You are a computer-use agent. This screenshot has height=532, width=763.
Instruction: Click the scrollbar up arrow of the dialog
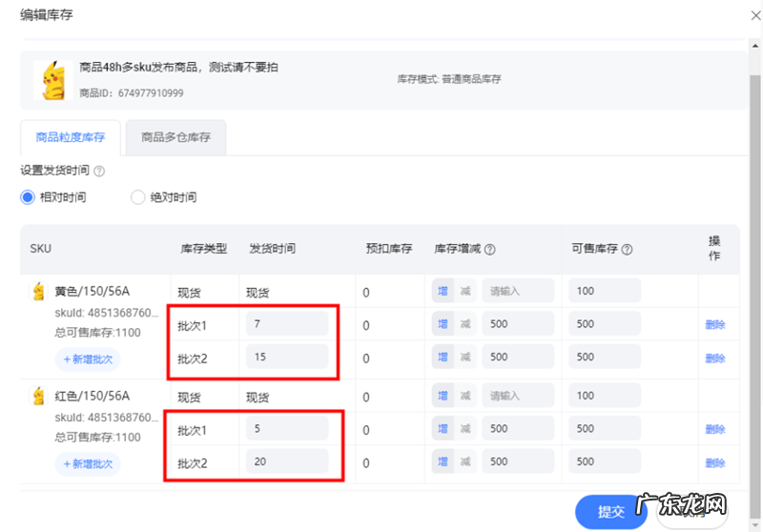point(755,46)
